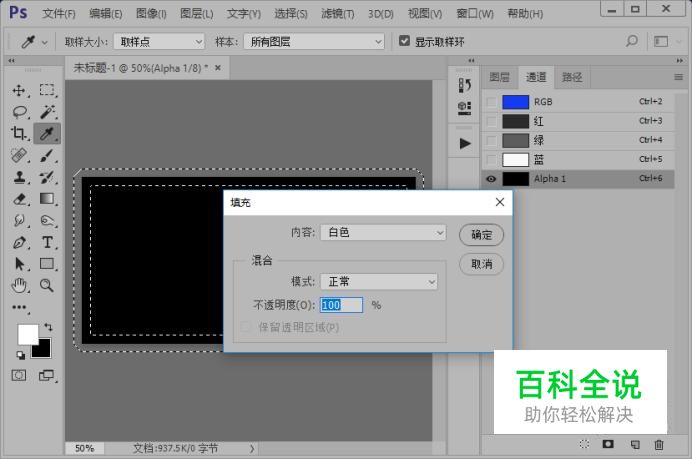
Task: Open the Actions panel play icon
Action: click(465, 143)
